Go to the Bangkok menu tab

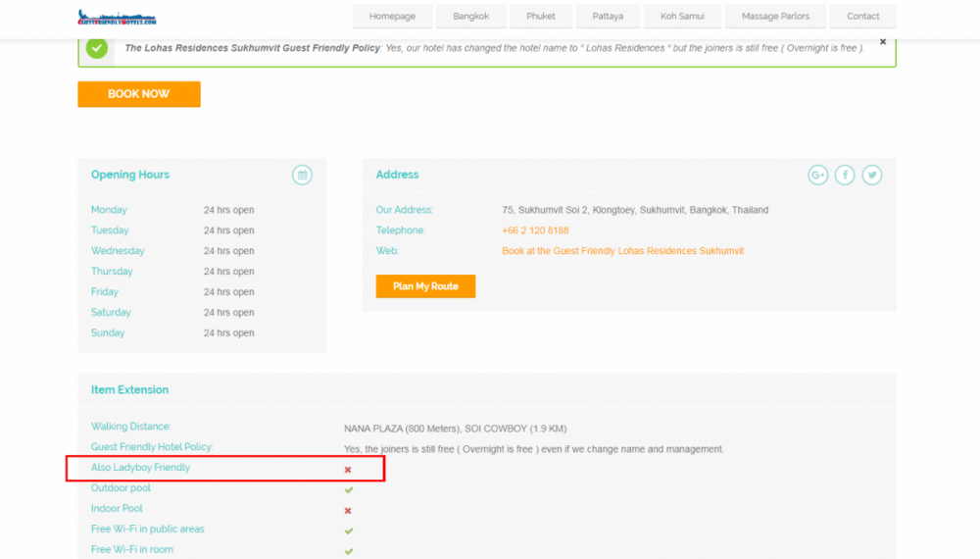471,17
